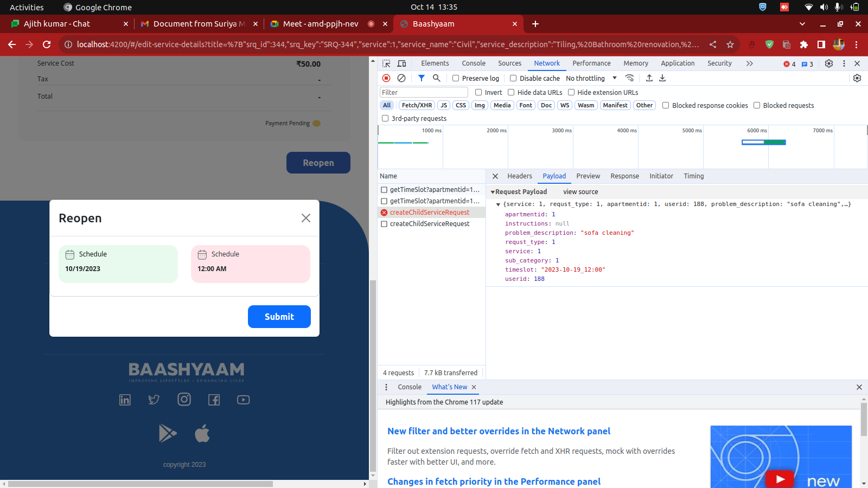Screen dimensions: 868x488
Task: Switch to the Console panel tab
Action: [x=473, y=63]
